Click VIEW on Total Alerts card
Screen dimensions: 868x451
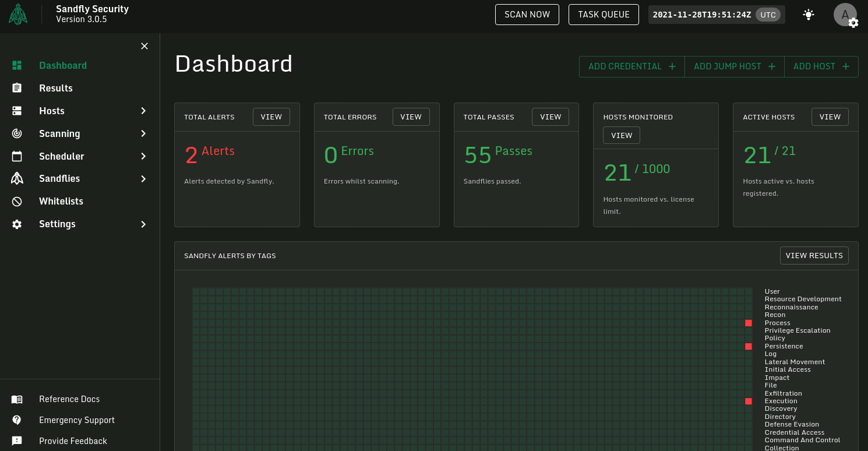point(271,117)
